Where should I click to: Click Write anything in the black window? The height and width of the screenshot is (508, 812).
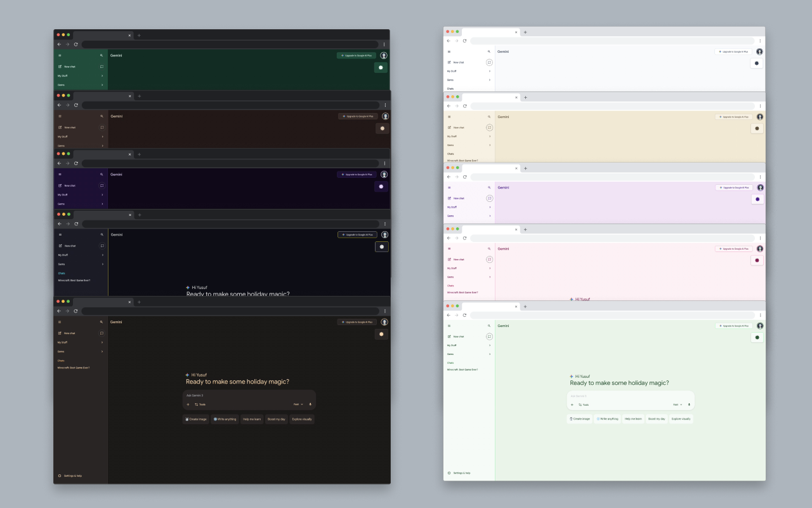(x=225, y=419)
